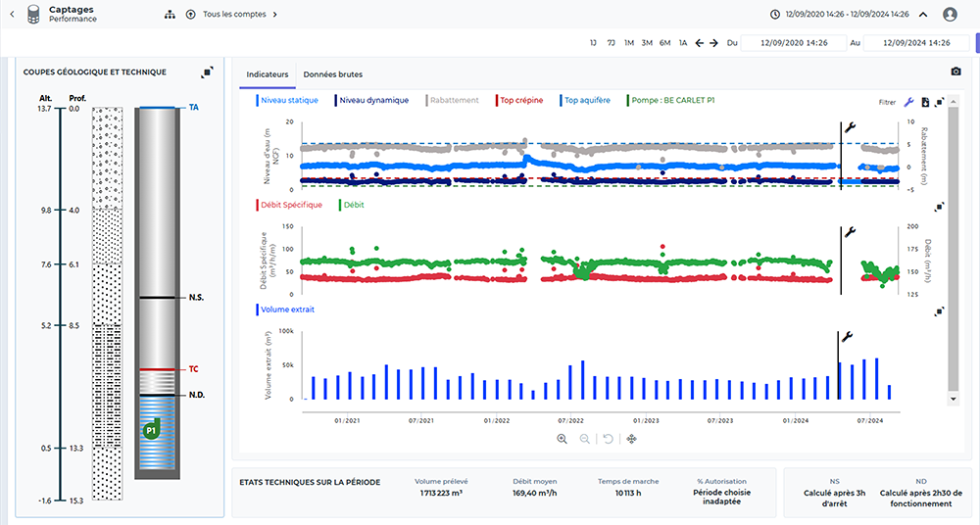The image size is (980, 525).
Task: Click the blue wrench filter icon
Action: click(x=908, y=102)
